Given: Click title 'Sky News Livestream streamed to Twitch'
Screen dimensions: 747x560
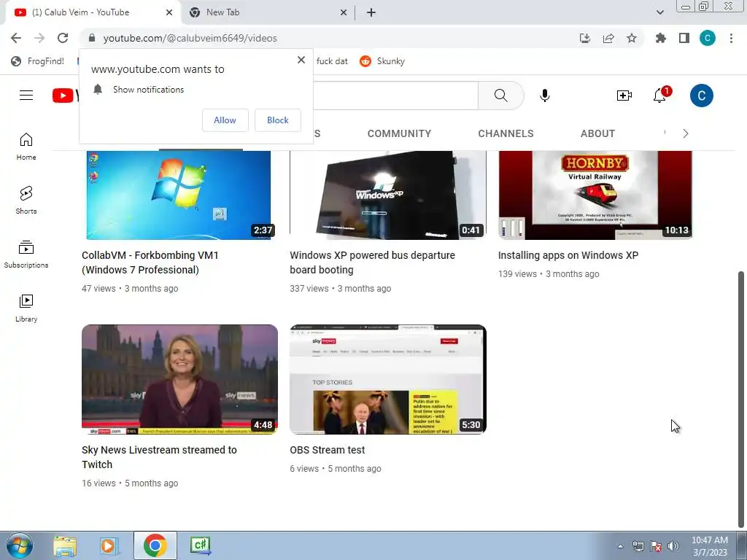Looking at the screenshot, I should pos(159,457).
